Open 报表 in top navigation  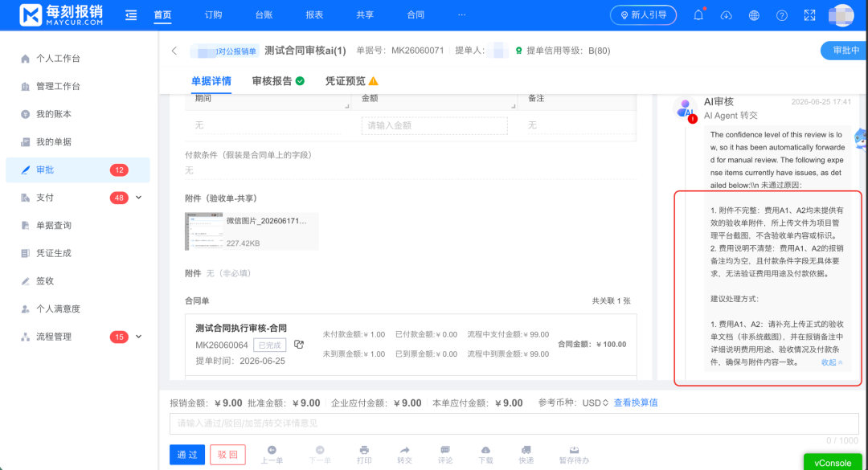(314, 15)
